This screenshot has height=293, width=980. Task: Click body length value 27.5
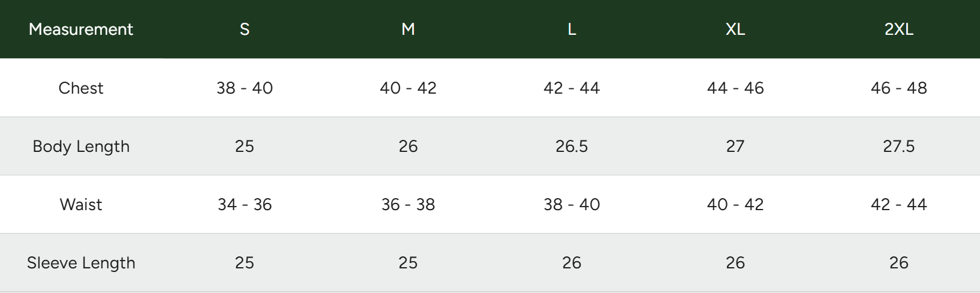coord(899,146)
